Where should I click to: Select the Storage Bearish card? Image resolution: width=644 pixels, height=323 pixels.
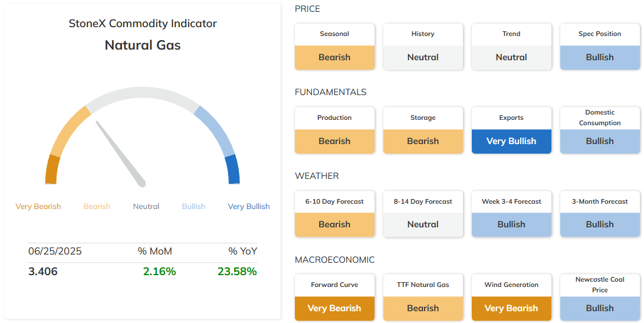[x=423, y=130]
